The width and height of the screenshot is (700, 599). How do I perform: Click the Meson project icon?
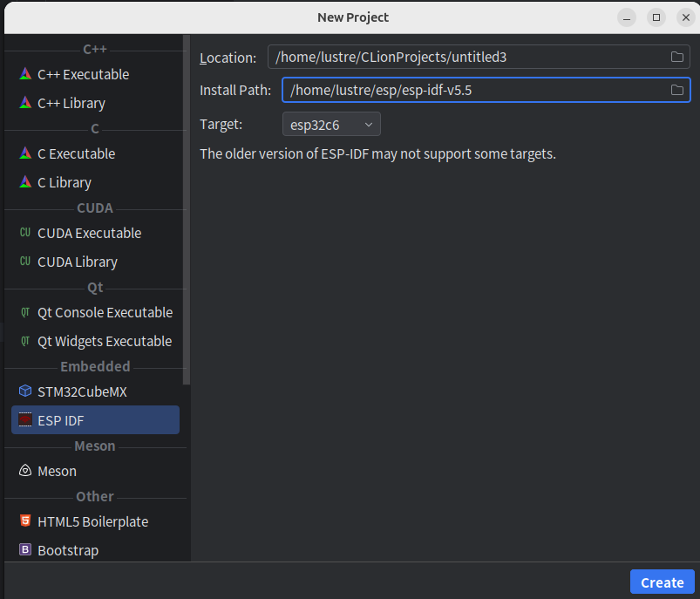tap(25, 471)
